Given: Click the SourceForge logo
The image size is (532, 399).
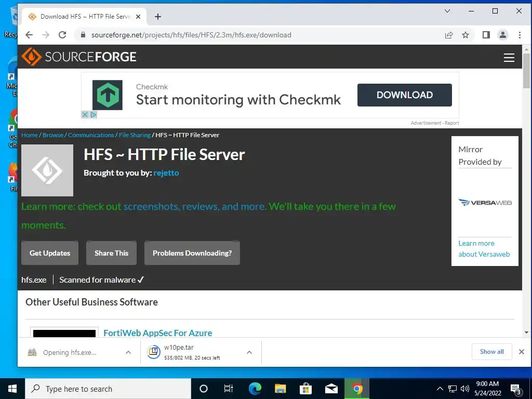Looking at the screenshot, I should click(x=79, y=57).
